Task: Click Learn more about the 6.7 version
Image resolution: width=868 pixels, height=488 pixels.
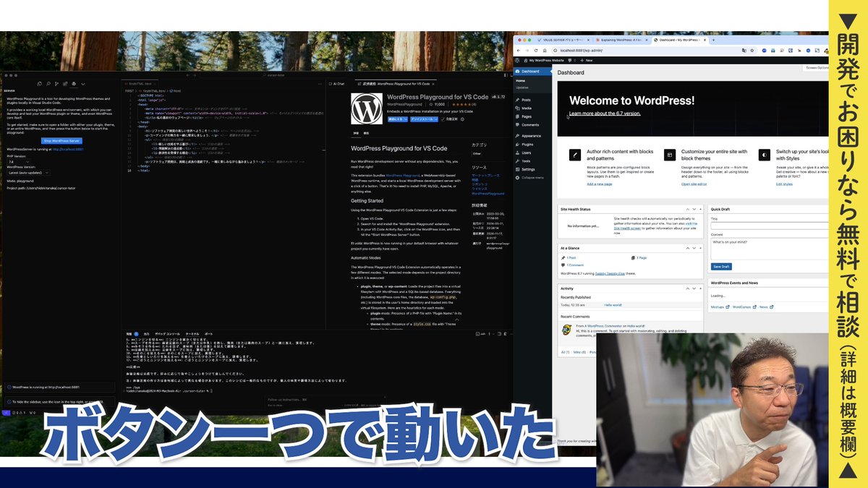Action: coord(605,114)
